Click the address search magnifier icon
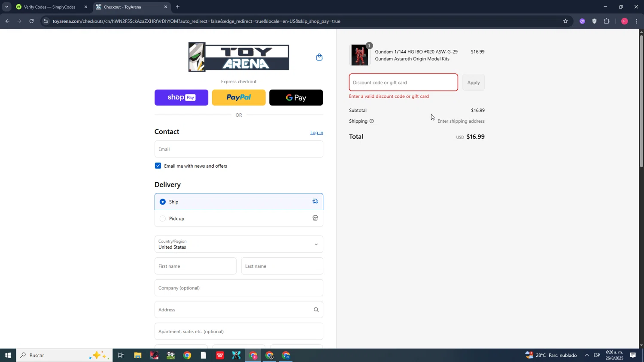644x362 pixels. pos(316,310)
